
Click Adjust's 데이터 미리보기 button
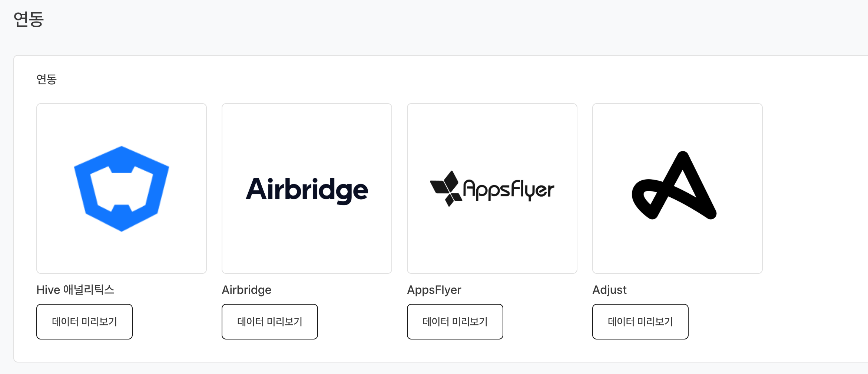[x=640, y=322]
